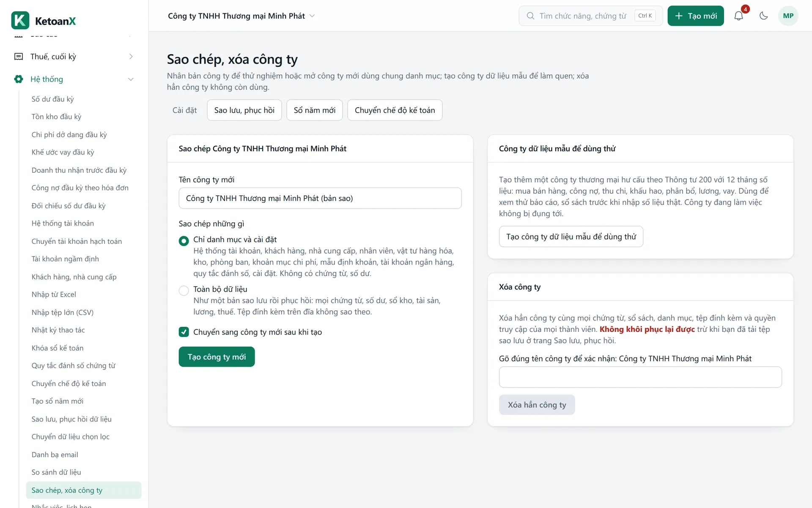Select the Chỉ danh mục và cài đặt radio
The height and width of the screenshot is (508, 812).
click(x=184, y=241)
